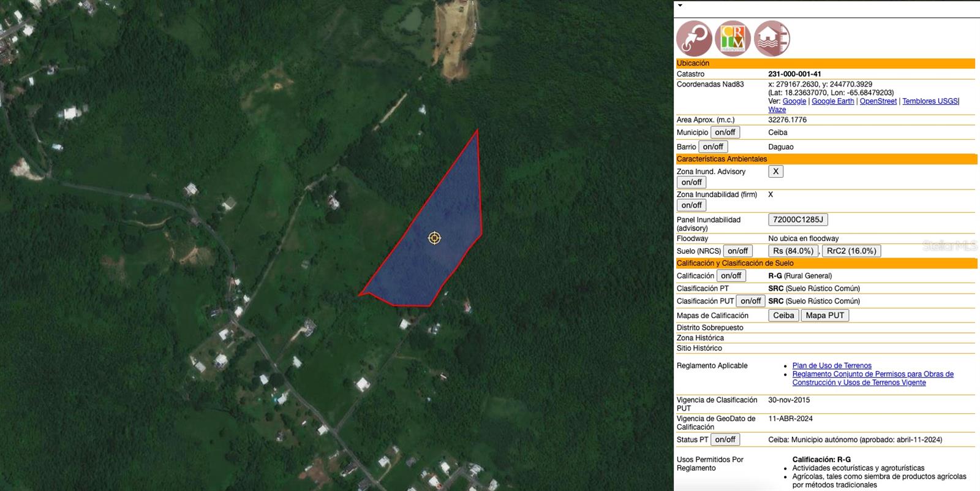This screenshot has height=491, width=980.
Task: Click the X advisory zone button
Action: pyautogui.click(x=776, y=172)
